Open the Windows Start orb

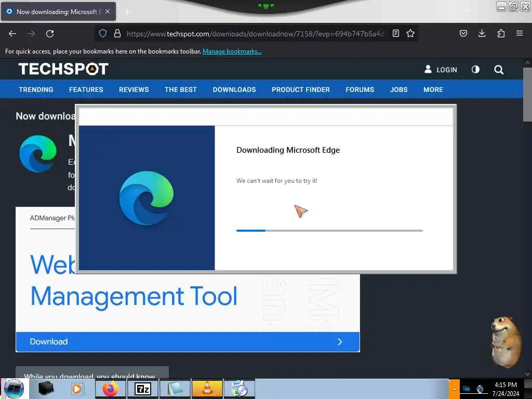pos(14,389)
